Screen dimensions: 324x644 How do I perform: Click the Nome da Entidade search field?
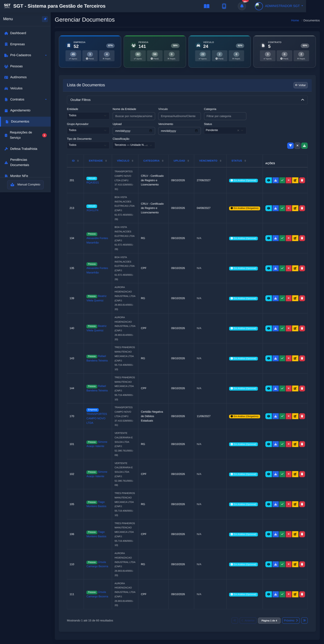[x=134, y=116]
